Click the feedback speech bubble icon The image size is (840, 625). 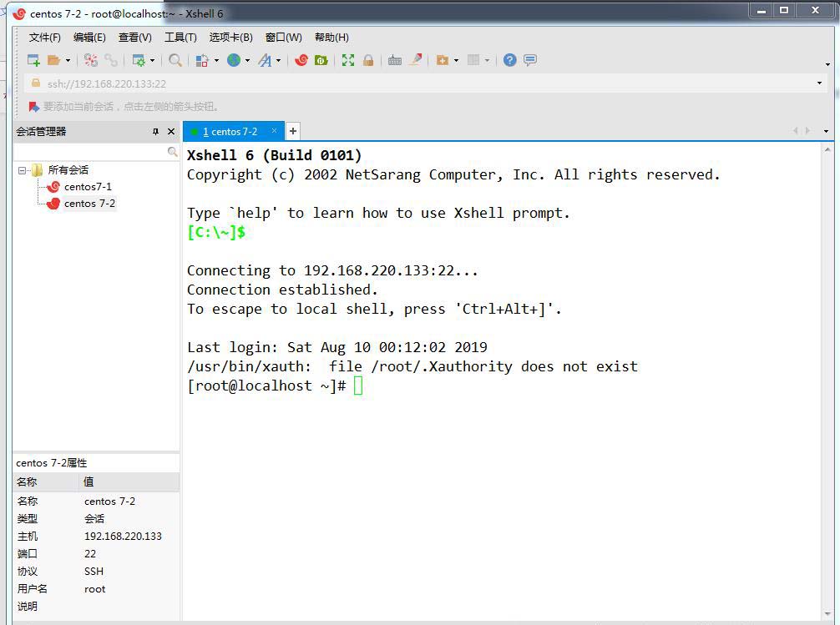530,60
